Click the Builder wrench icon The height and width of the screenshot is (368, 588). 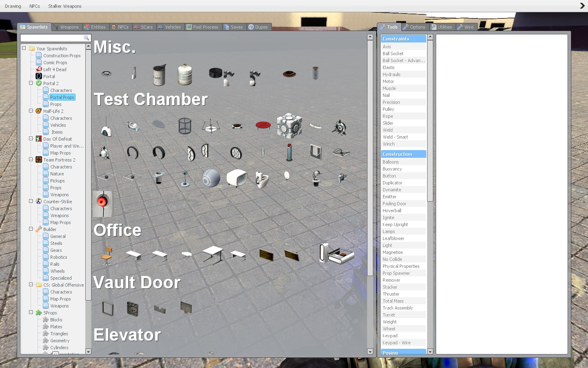(39, 229)
